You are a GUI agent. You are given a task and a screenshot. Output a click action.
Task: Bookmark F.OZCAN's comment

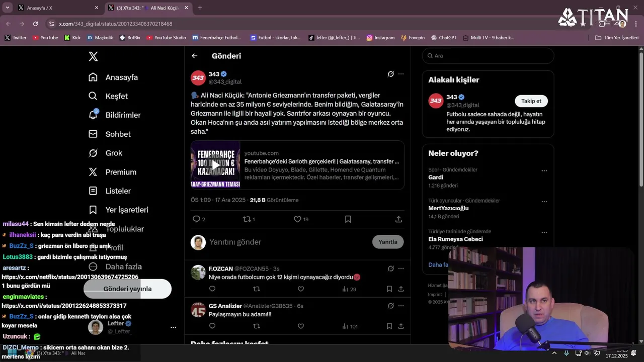click(389, 289)
